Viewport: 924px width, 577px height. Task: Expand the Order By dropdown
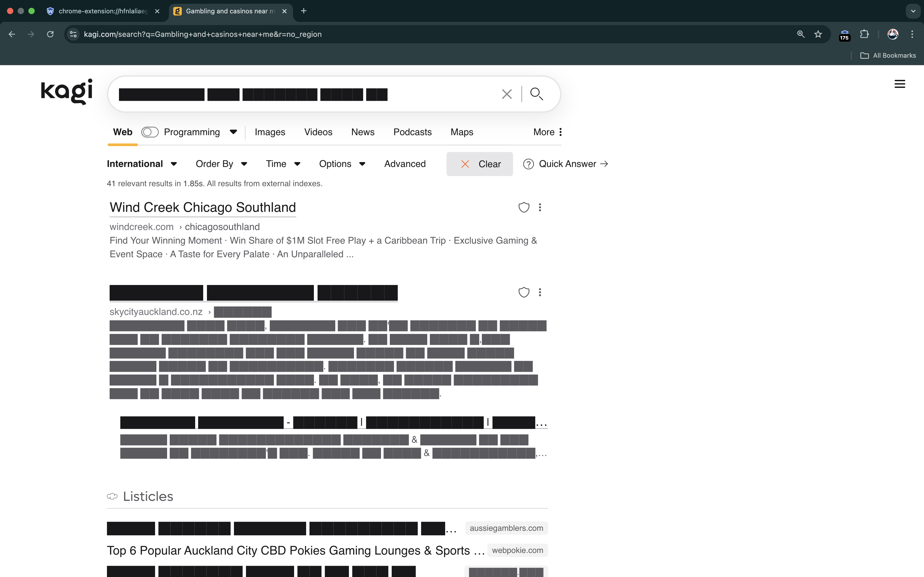click(x=221, y=164)
